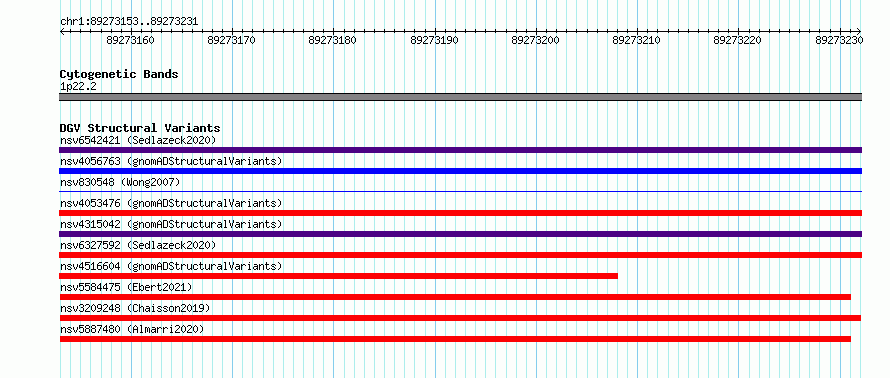
Task: Click ruler position 89273200
Action: pyautogui.click(x=535, y=40)
